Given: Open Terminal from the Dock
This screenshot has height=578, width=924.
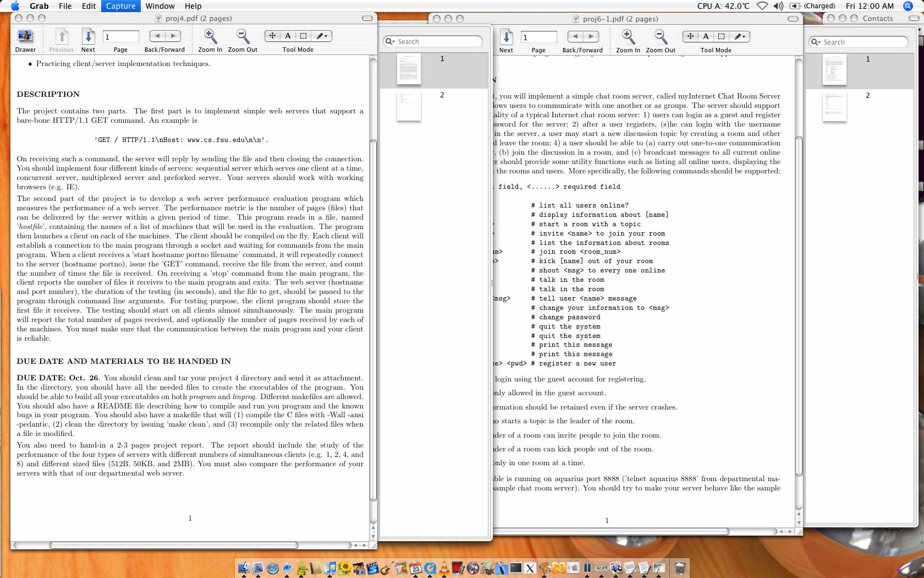Looking at the screenshot, I should [x=515, y=568].
